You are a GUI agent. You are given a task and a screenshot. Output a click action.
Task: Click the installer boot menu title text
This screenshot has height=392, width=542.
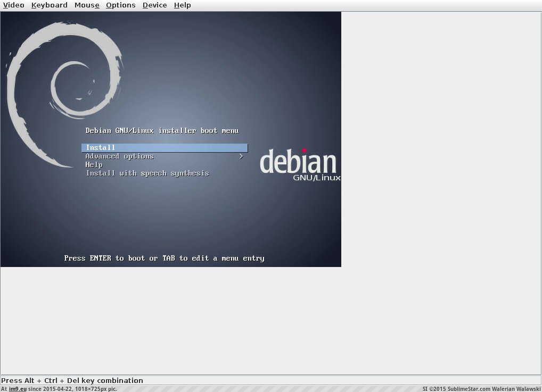162,131
